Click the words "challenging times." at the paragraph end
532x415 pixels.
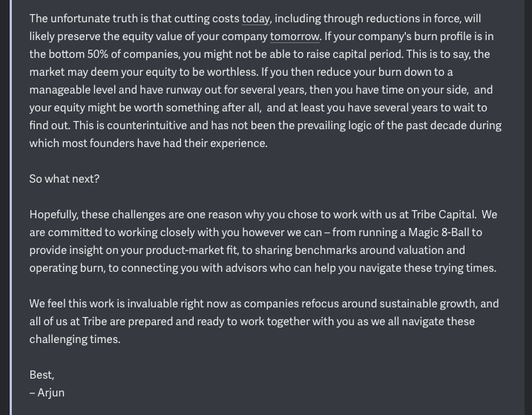[75, 339]
